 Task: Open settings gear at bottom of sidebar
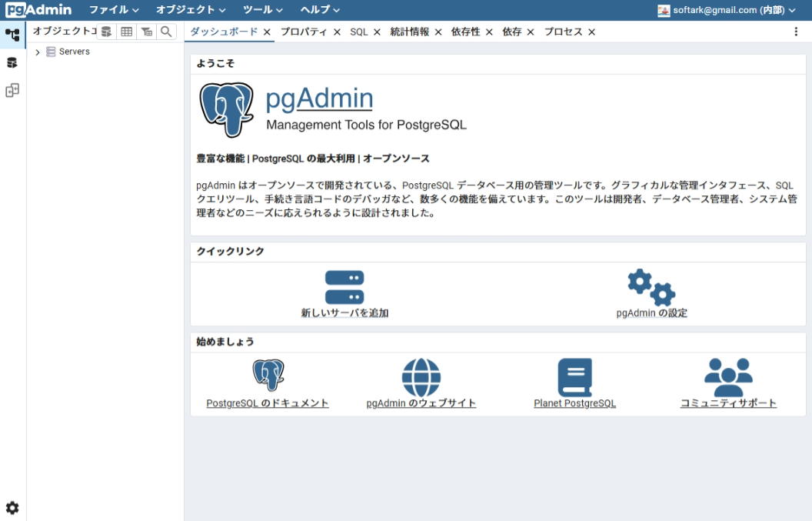pos(12,507)
